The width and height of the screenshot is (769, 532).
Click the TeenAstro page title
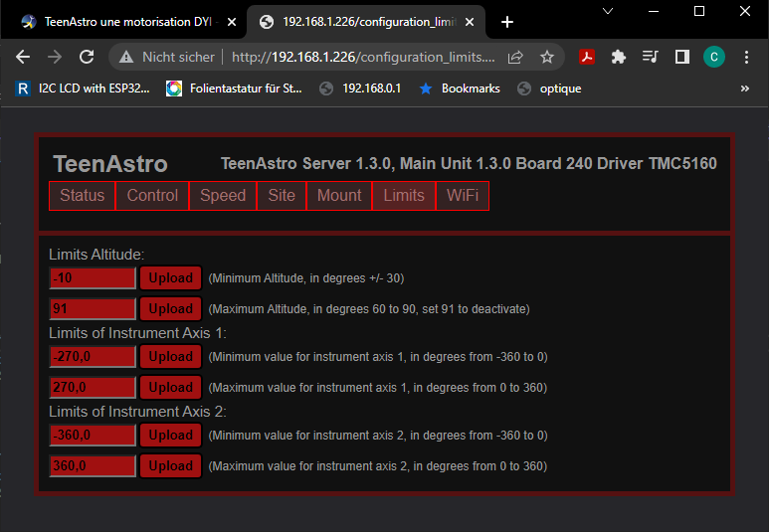(110, 164)
